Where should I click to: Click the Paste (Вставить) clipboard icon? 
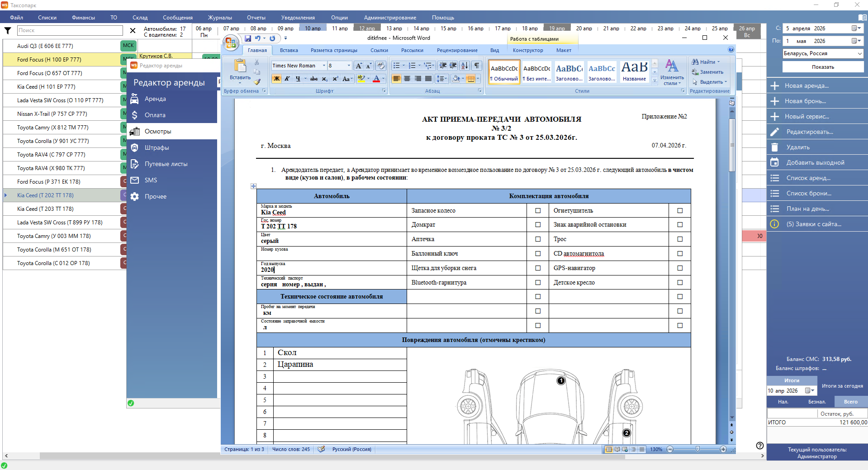pyautogui.click(x=240, y=66)
